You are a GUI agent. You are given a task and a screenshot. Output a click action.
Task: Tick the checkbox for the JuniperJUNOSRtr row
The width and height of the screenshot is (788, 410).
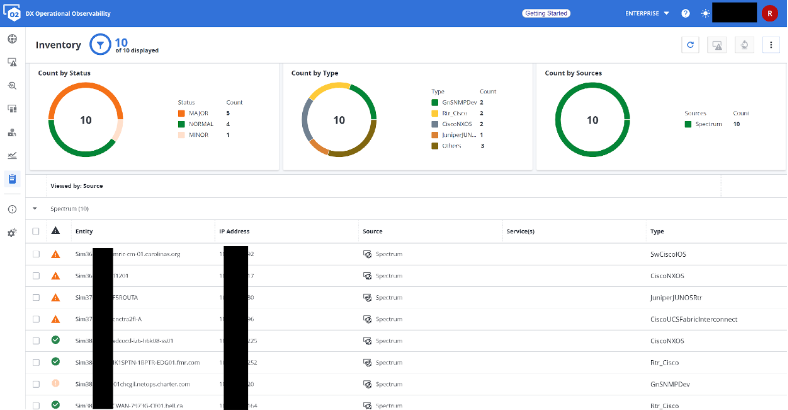(x=36, y=297)
